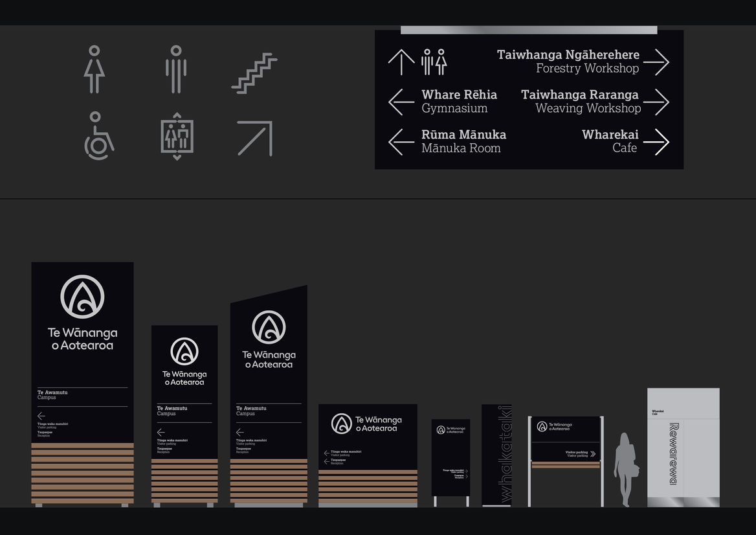Click the logo on the slanted-top sign
Image resolution: width=756 pixels, height=535 pixels.
[269, 327]
